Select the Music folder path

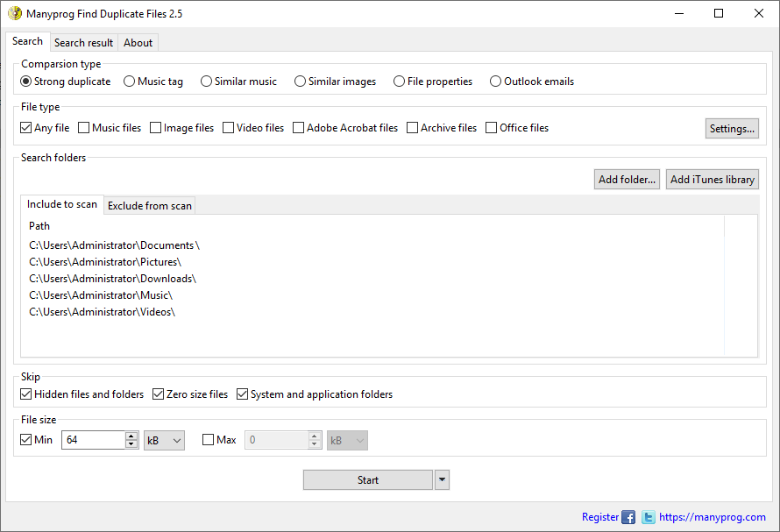[101, 295]
